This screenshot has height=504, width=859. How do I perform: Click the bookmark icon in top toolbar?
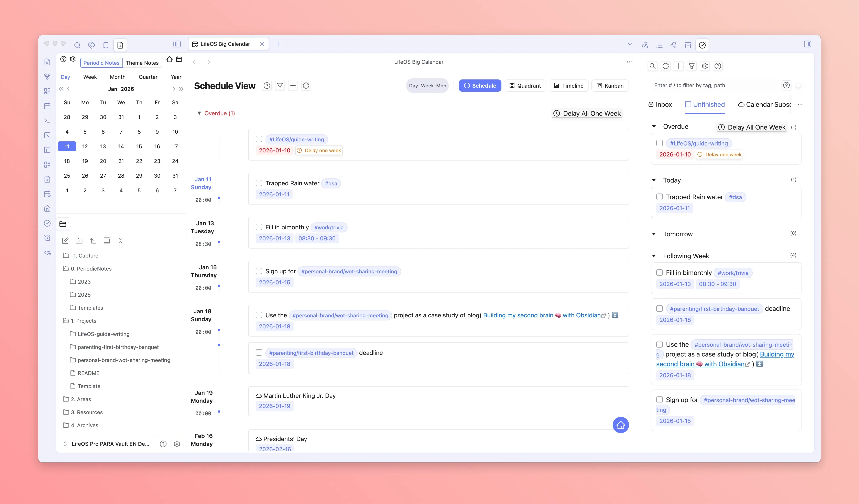pyautogui.click(x=106, y=45)
